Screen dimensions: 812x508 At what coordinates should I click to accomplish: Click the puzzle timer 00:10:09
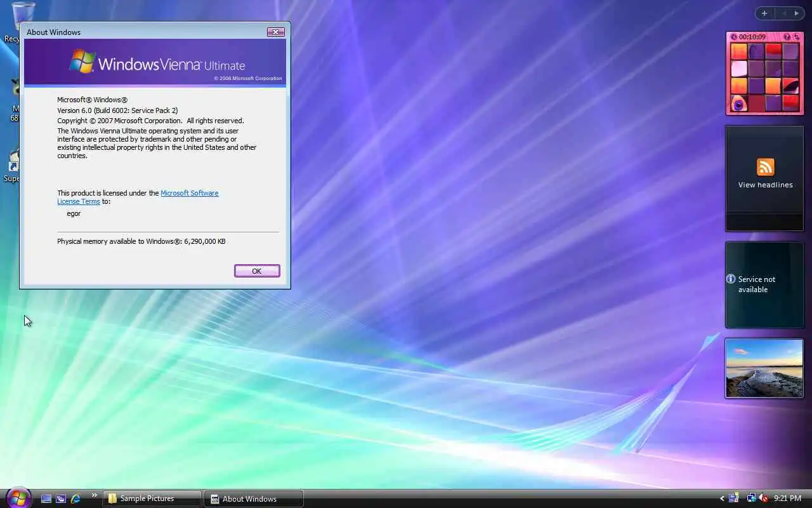coord(752,37)
